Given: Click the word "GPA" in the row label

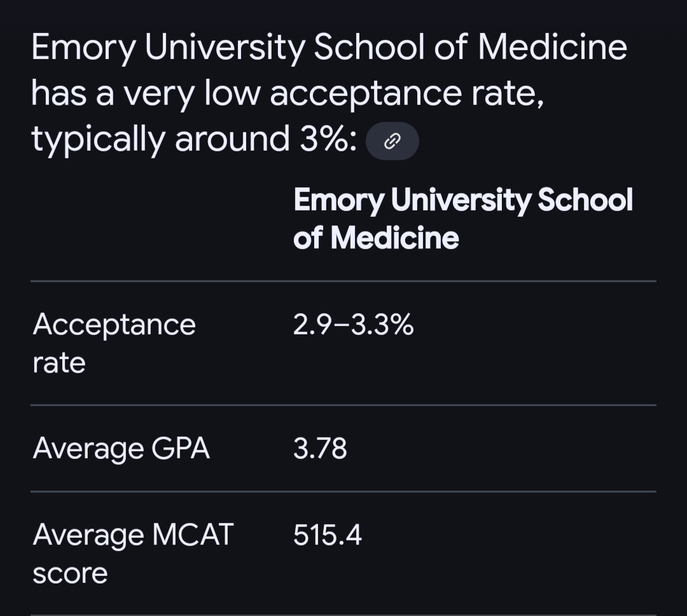Looking at the screenshot, I should pyautogui.click(x=180, y=449).
